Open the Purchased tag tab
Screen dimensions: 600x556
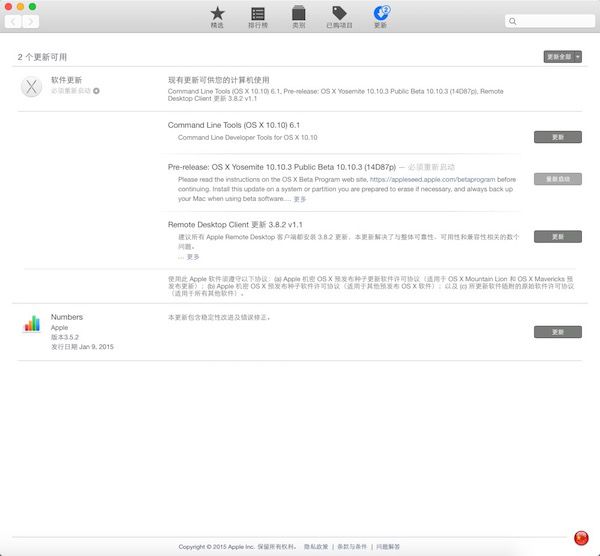click(x=339, y=17)
